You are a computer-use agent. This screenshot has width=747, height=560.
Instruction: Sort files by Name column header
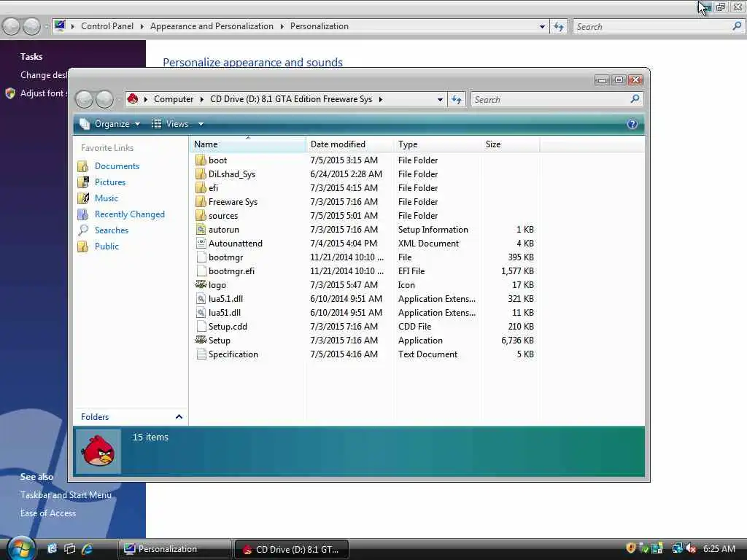248,144
